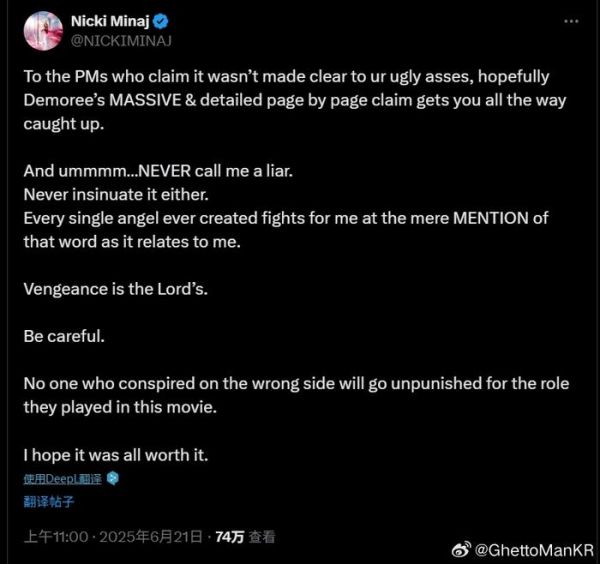
Task: Click the Nicki Minaj display name
Action: click(111, 21)
